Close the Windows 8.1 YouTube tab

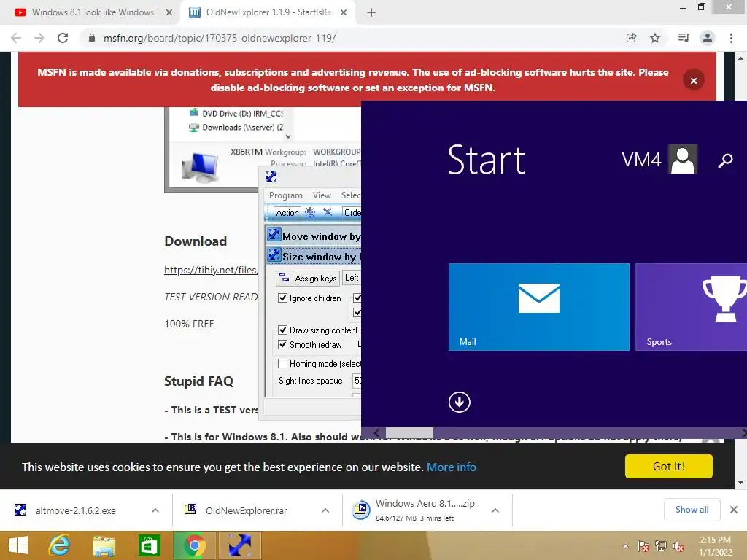tap(169, 12)
